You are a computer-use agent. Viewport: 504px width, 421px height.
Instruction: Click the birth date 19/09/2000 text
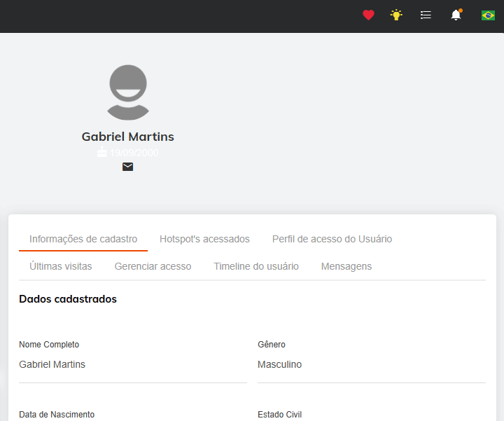click(134, 153)
